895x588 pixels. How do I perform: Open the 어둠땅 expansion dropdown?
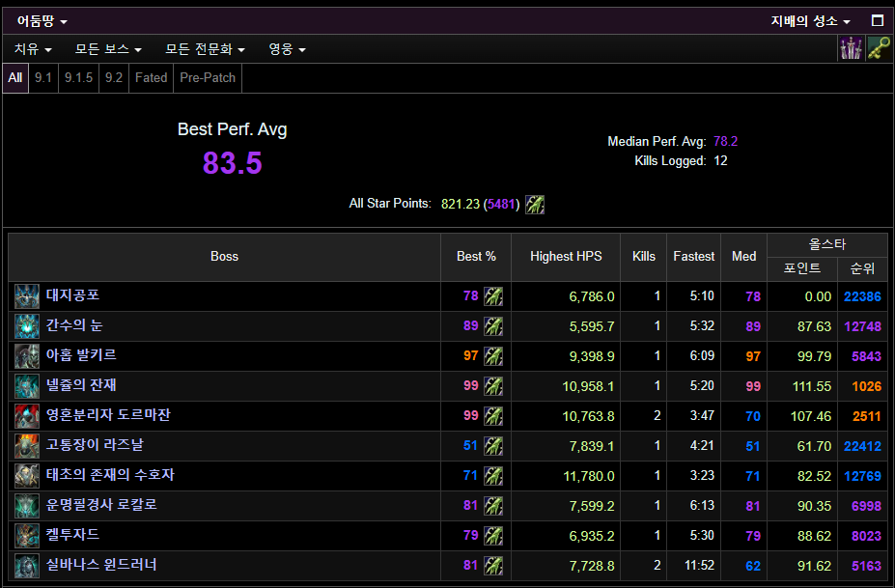point(42,21)
